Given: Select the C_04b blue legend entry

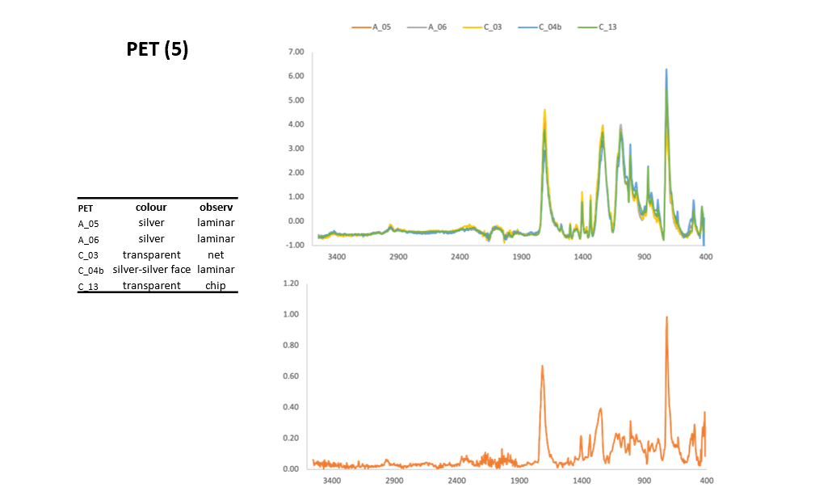Looking at the screenshot, I should 550,27.
